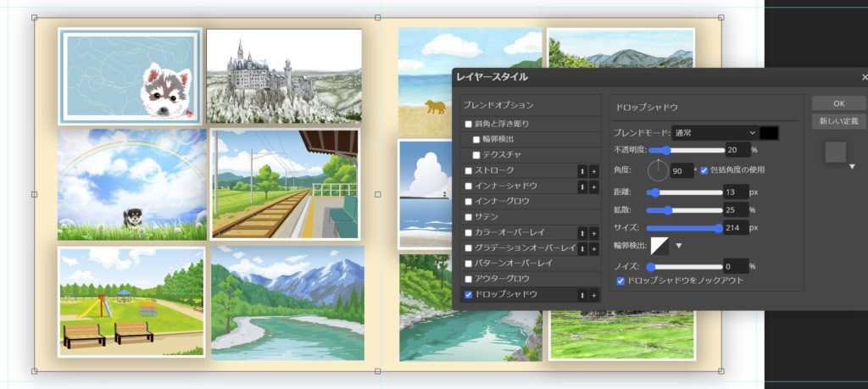Click the plus icon beside グラデーションオーバーレイ

click(594, 248)
